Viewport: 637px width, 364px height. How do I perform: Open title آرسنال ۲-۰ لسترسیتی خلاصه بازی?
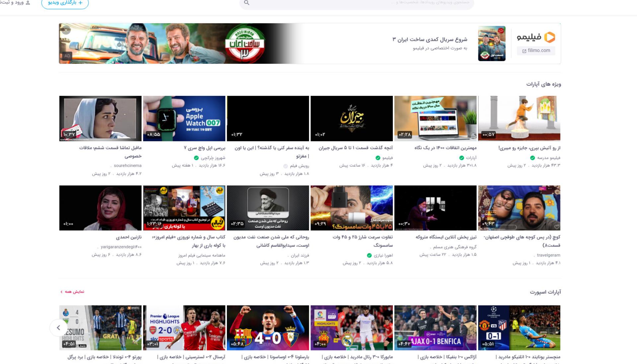point(191,357)
